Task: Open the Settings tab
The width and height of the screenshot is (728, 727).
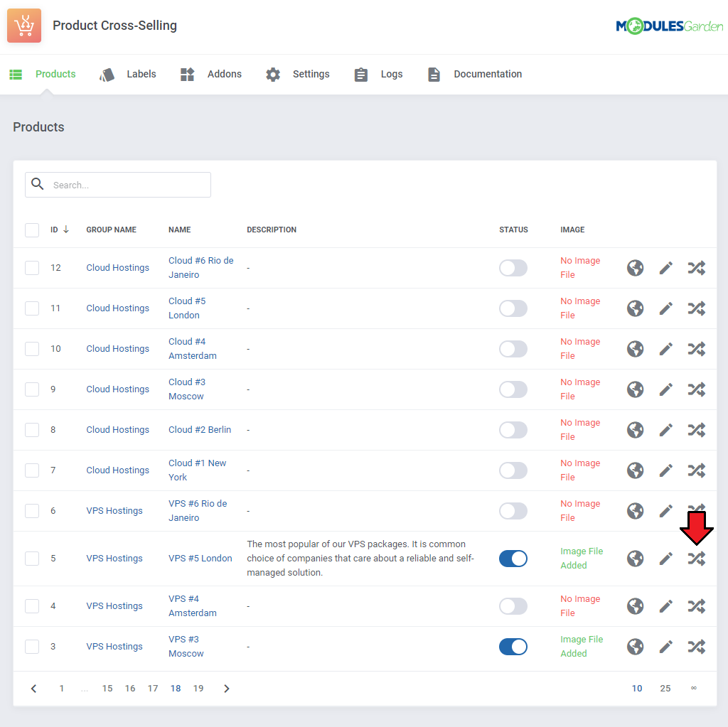Action: point(298,75)
